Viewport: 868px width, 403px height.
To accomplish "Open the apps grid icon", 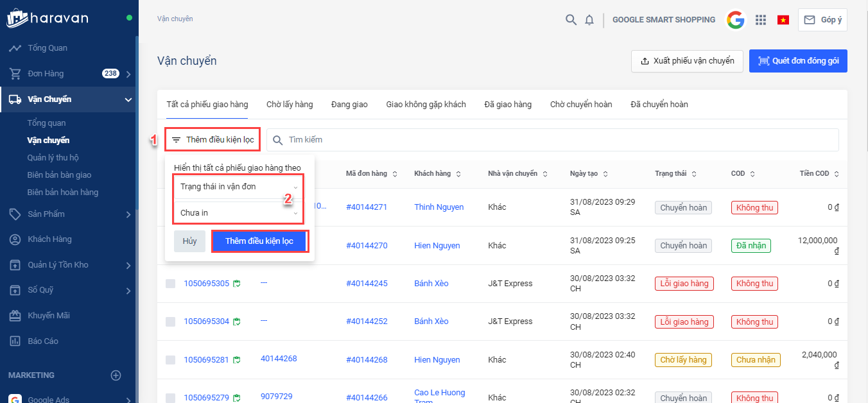I will 761,20.
